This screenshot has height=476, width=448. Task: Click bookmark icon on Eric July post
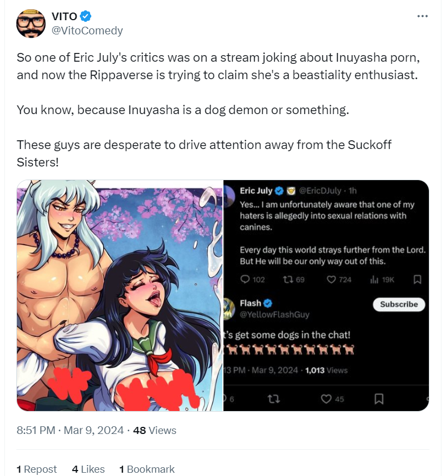(x=417, y=279)
